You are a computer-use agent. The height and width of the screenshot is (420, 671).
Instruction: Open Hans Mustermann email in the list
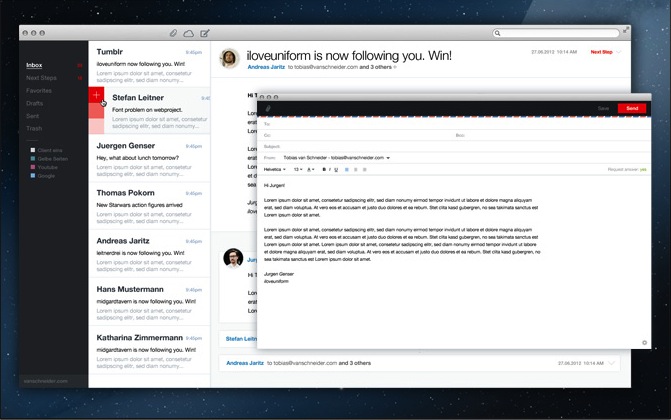point(149,302)
